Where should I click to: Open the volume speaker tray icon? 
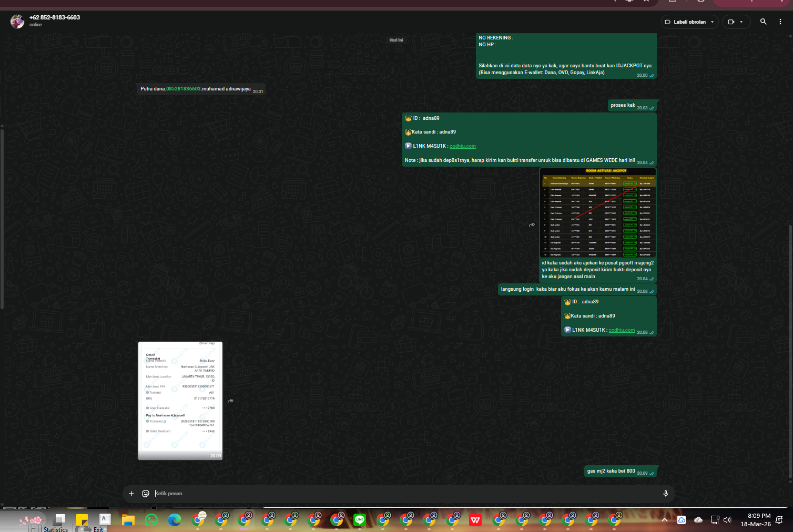[x=727, y=520]
